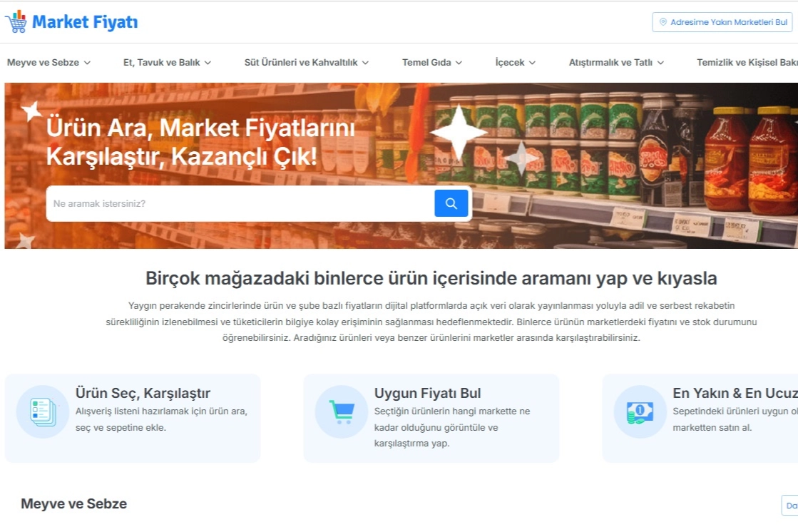This screenshot has width=798, height=532.
Task: Open the Atıştırmalık ve Tatlı menu
Action: click(x=615, y=63)
